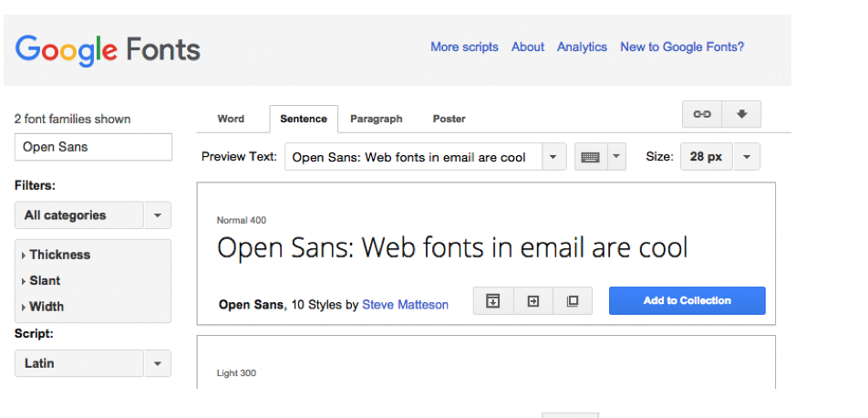Open the Steve Matteson designer link

click(x=405, y=305)
